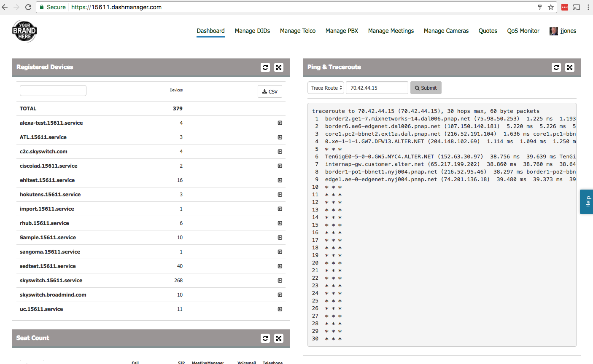
Task: Open the Trace Route type dropdown
Action: tap(325, 88)
